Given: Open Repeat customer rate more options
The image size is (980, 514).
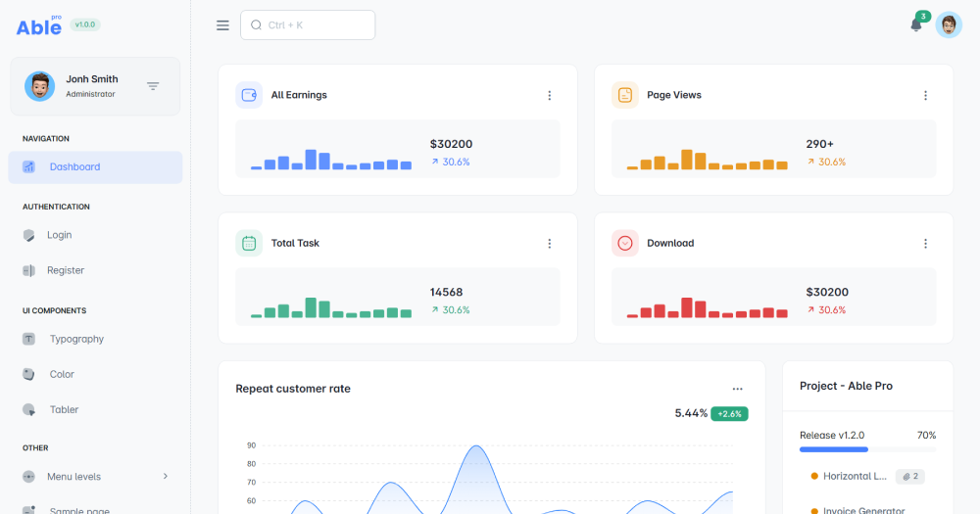Looking at the screenshot, I should [738, 389].
